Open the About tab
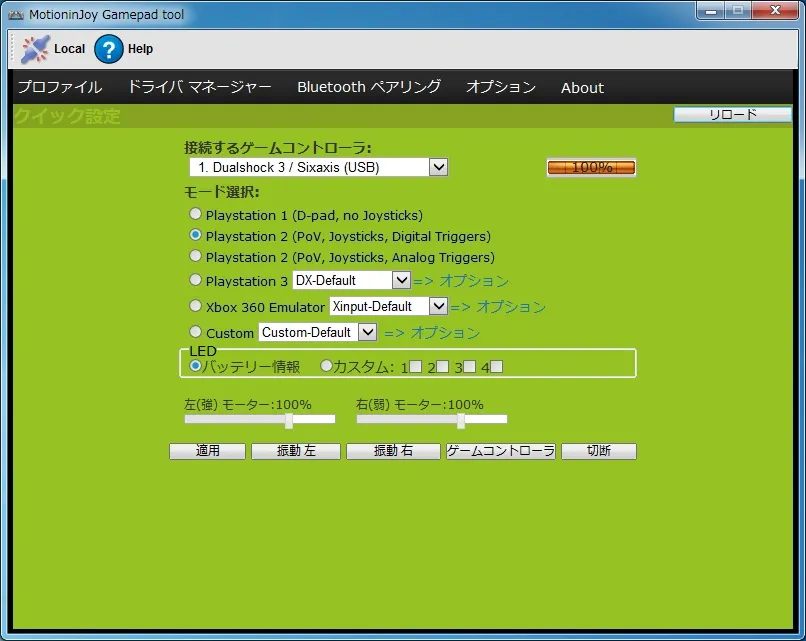Screen dimensions: 806x641 pos(582,88)
